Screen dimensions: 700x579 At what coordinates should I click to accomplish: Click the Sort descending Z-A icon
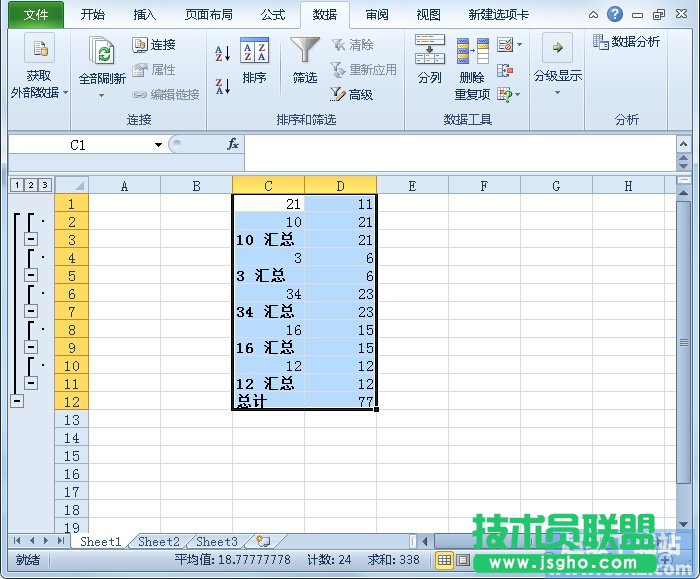[223, 87]
